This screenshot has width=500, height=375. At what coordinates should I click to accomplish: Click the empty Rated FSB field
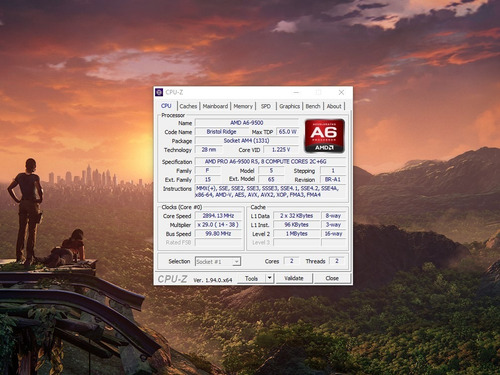pyautogui.click(x=218, y=243)
